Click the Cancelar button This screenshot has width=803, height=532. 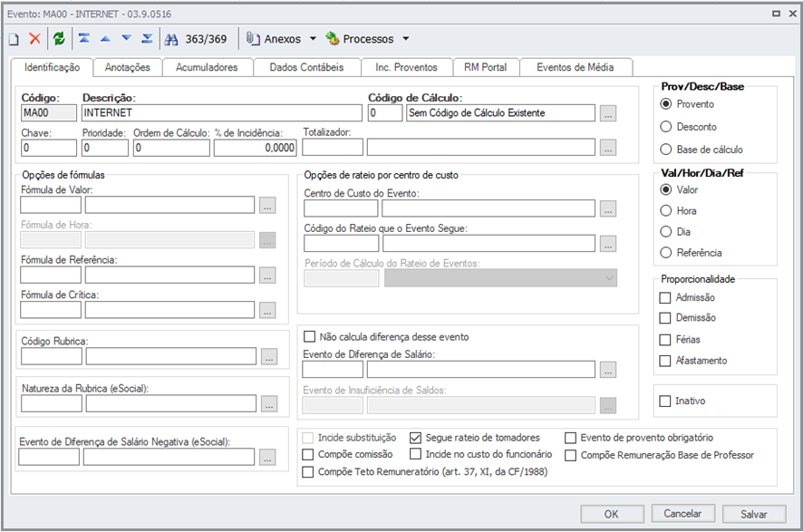click(682, 514)
